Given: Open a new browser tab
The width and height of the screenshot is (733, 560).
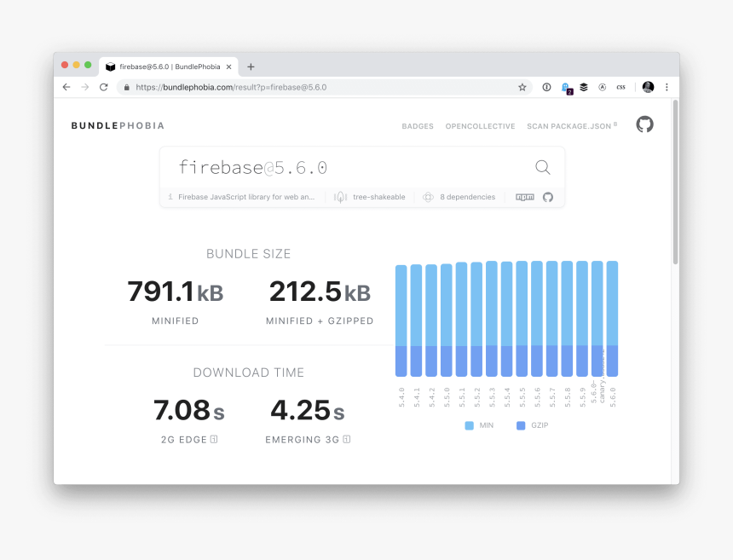Looking at the screenshot, I should (x=251, y=66).
